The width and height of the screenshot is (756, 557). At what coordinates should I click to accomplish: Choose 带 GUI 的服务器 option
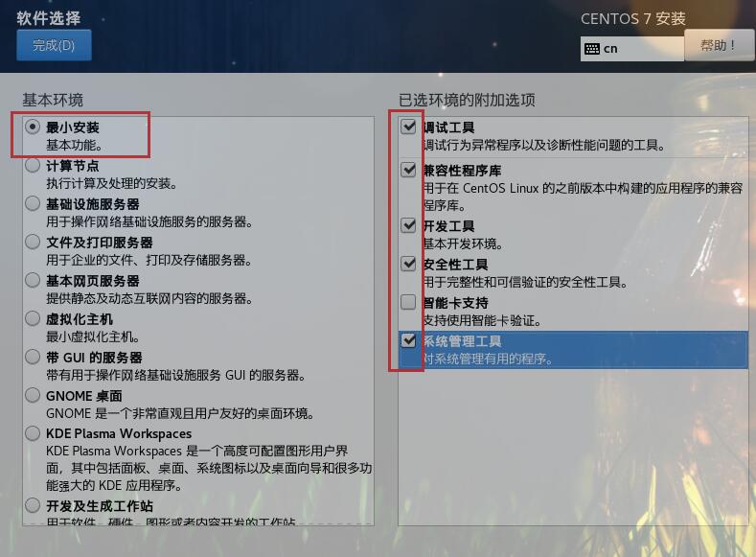[33, 357]
